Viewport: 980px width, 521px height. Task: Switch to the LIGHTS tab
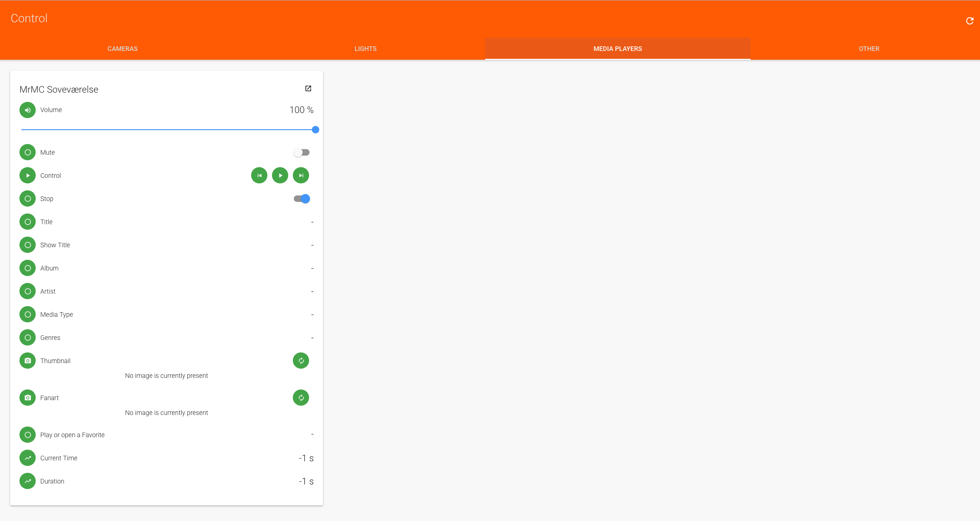pos(366,48)
